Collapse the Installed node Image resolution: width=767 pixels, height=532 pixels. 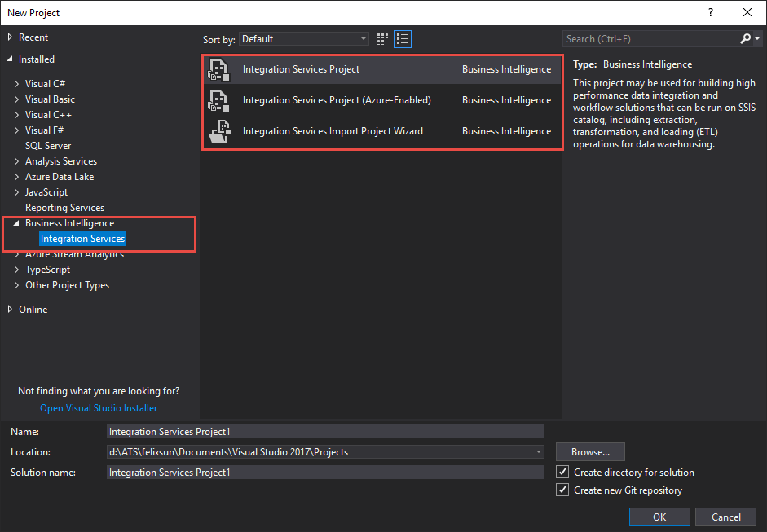(10, 59)
